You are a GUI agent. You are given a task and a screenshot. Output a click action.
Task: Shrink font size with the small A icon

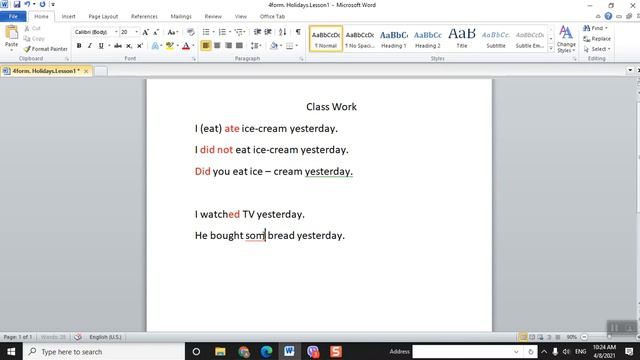point(156,32)
